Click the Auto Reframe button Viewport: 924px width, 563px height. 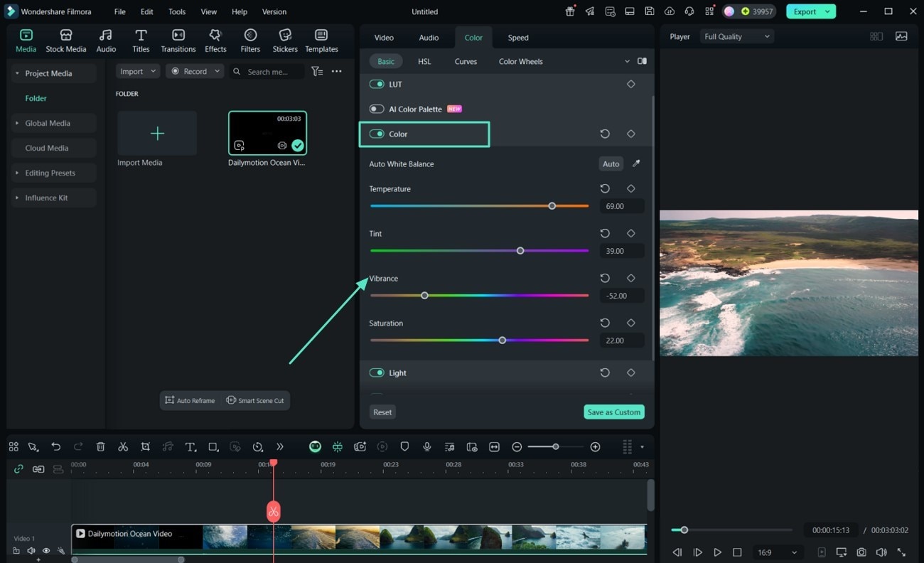pos(190,400)
